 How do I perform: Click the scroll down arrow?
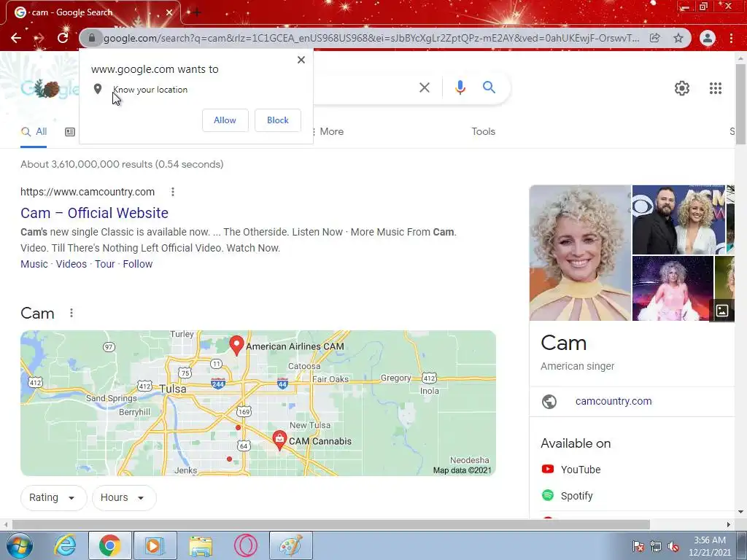click(x=740, y=513)
